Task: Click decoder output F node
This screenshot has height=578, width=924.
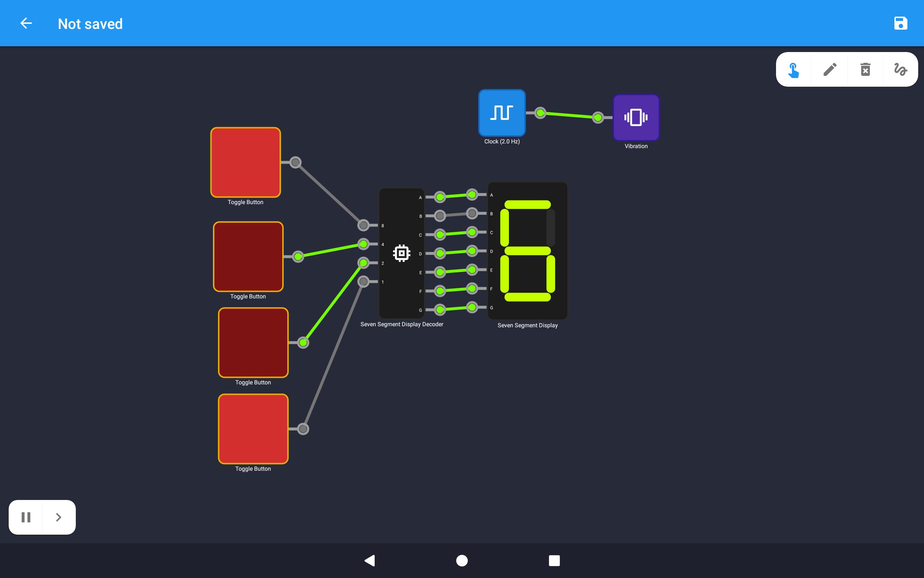Action: click(440, 291)
